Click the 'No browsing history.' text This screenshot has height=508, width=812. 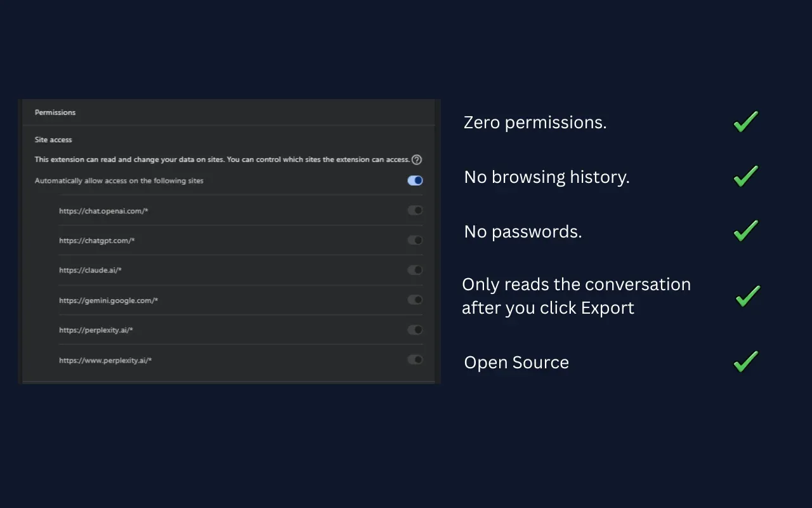[x=547, y=177]
